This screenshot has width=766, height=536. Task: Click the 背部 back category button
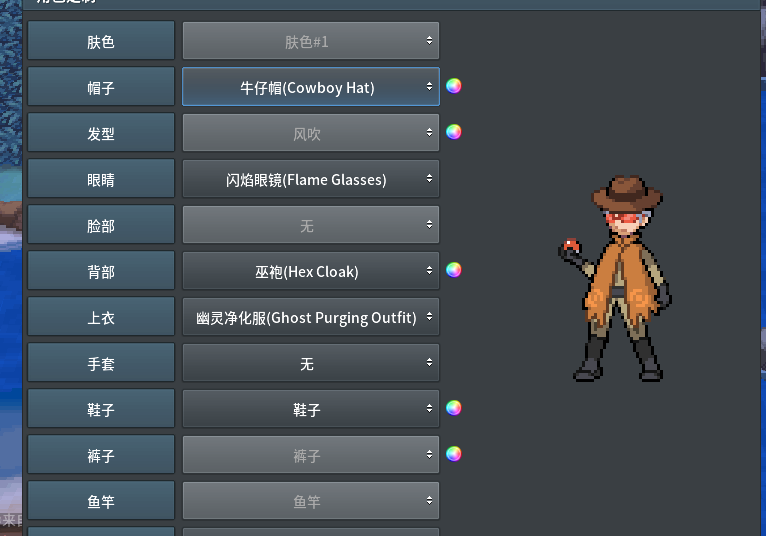point(101,271)
